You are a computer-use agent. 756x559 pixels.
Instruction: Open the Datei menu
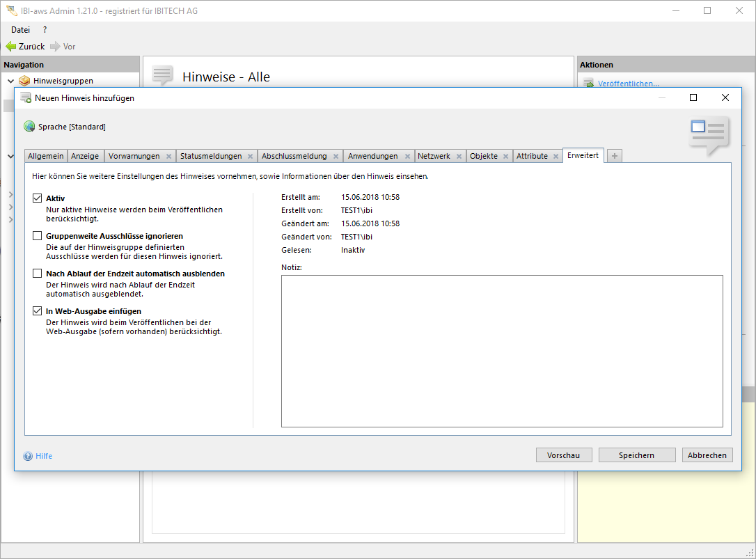(20, 30)
